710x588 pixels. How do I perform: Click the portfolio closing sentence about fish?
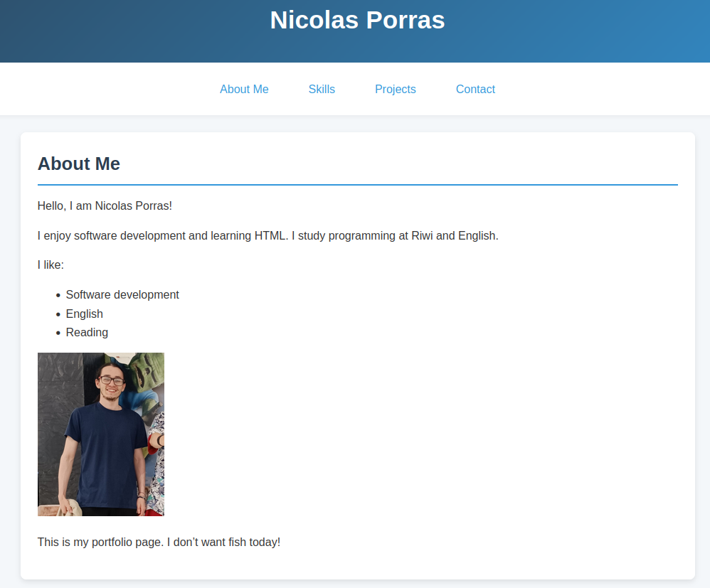[159, 542]
